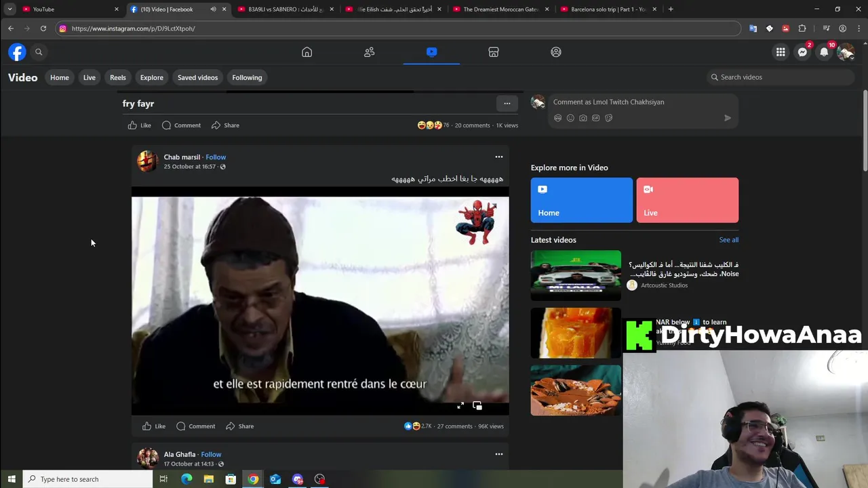The image size is (868, 488).
Task: Open the Explore tab
Action: [152, 77]
